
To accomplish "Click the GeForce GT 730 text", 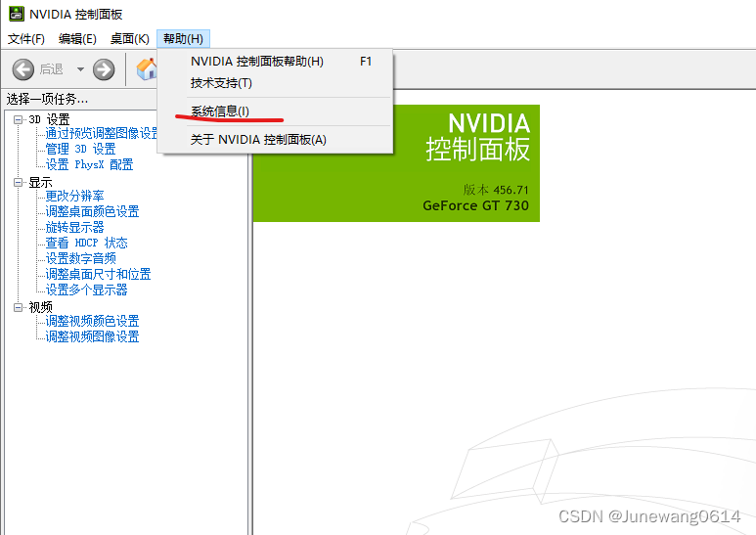I will [475, 205].
